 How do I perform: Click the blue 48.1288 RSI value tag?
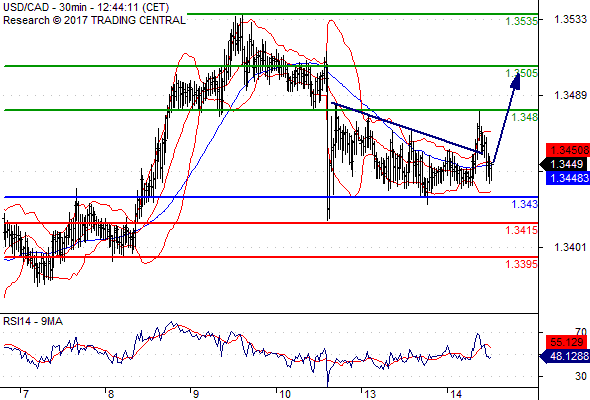(564, 356)
